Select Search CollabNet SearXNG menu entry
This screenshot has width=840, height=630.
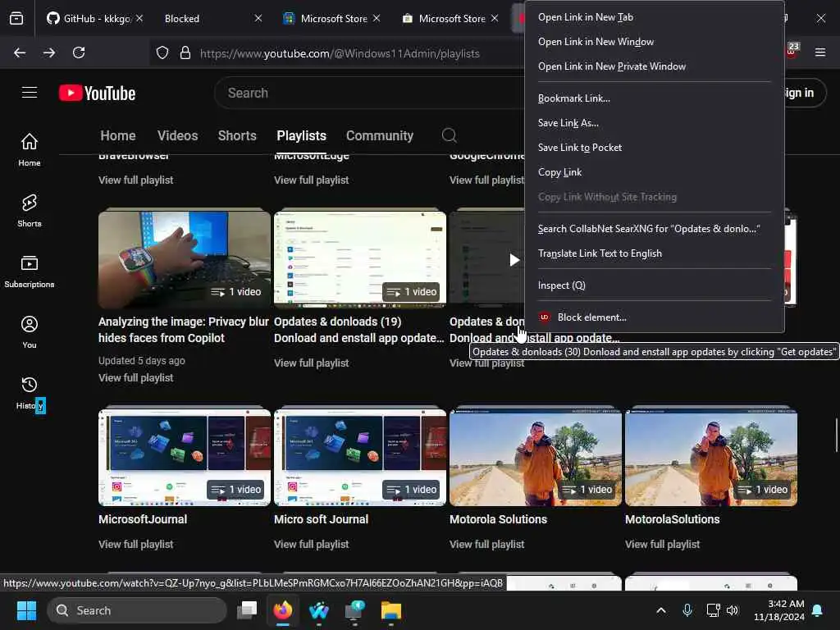(x=655, y=229)
